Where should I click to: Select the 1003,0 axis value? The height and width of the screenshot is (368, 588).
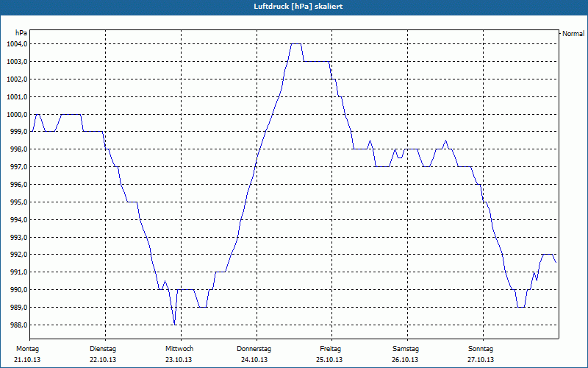(x=17, y=62)
